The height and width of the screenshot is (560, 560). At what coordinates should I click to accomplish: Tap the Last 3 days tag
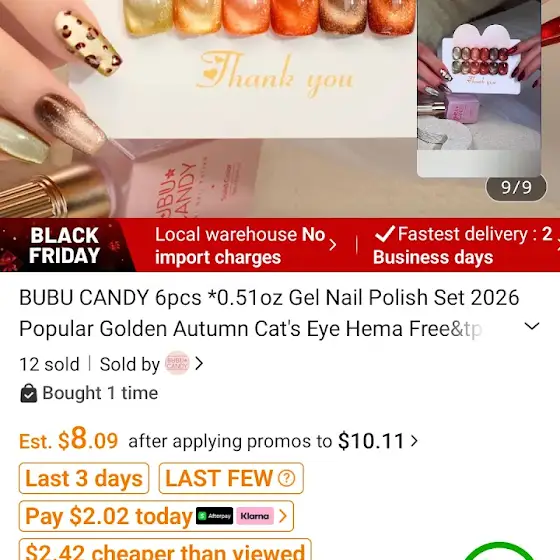pyautogui.click(x=84, y=478)
